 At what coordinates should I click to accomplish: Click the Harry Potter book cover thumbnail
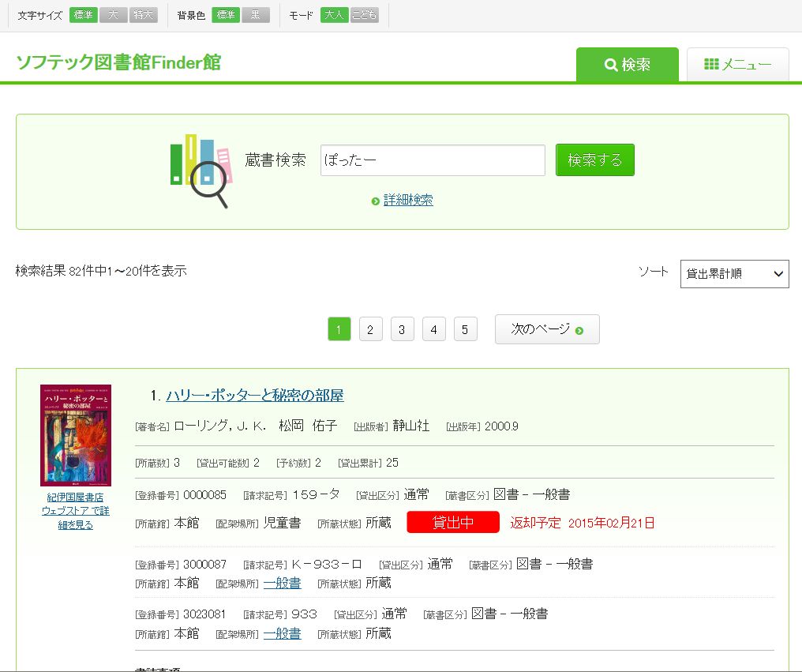click(x=76, y=435)
